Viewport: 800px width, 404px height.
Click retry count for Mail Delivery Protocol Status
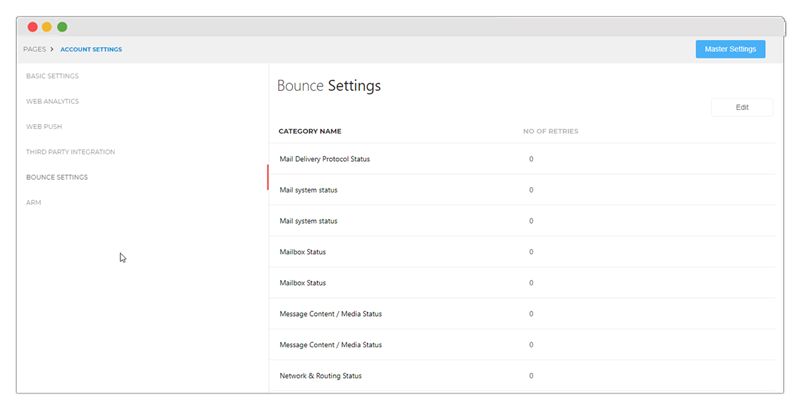pyautogui.click(x=531, y=159)
